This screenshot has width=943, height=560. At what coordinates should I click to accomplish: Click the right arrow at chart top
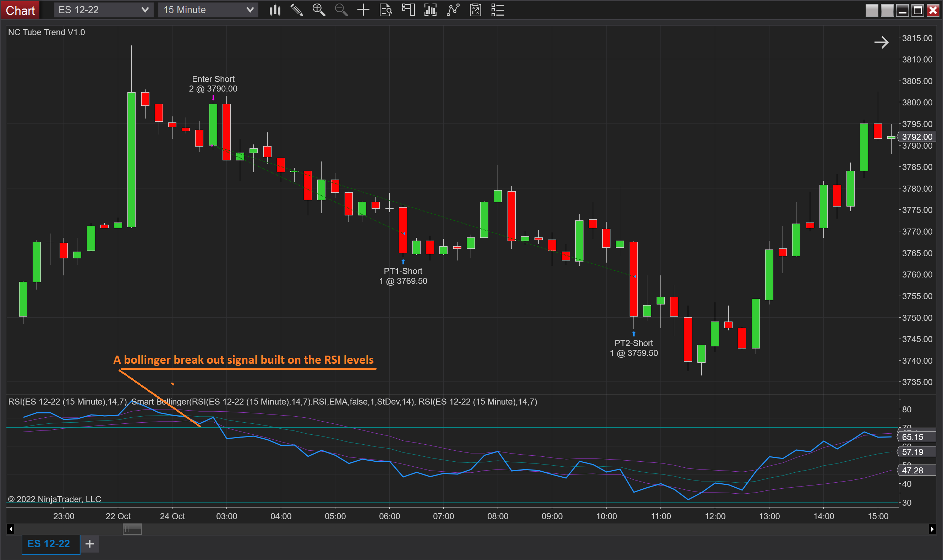[881, 42]
